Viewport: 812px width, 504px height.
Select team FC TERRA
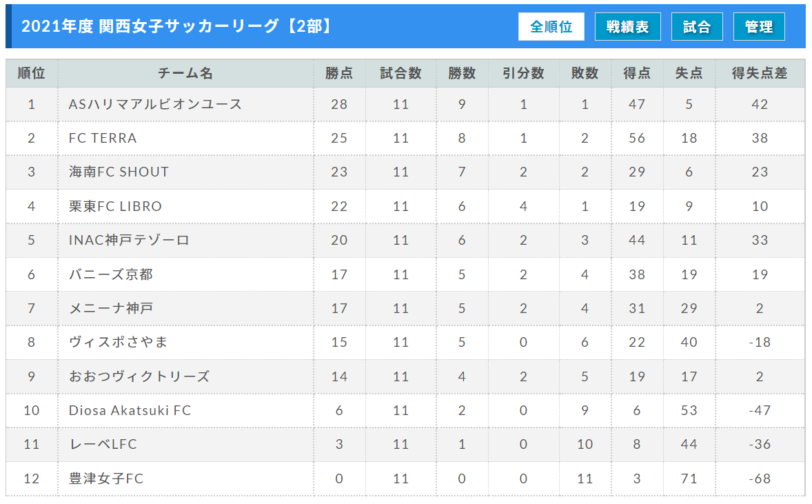click(103, 139)
